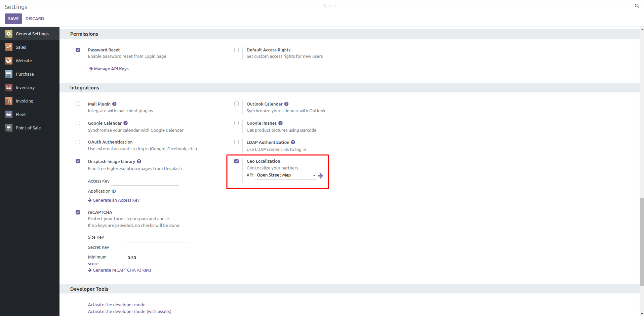Click Outlook Calendar help question icon
This screenshot has width=644, height=316.
(286, 104)
